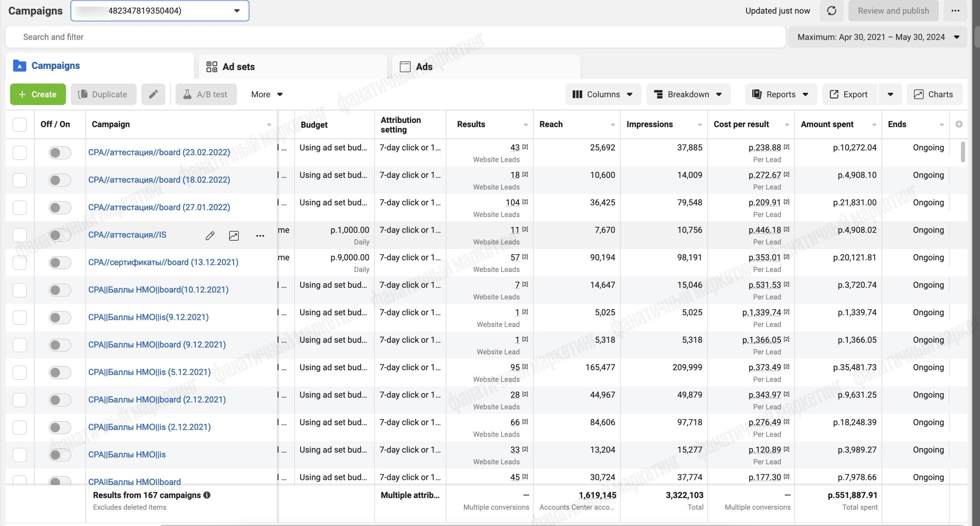
Task: Toggle on campaign CPA||Баллы НМО||is with no date
Action: [60, 455]
